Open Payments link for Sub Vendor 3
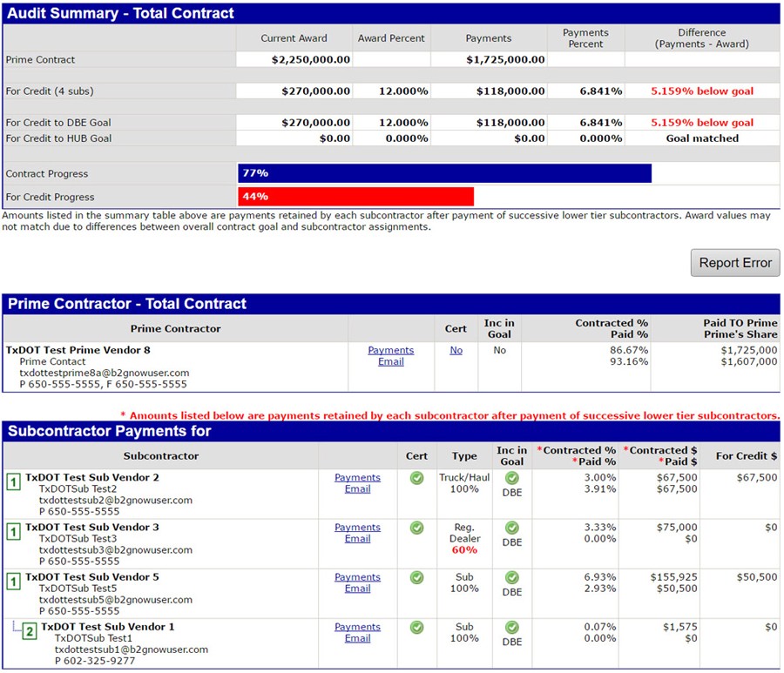784x673 pixels. (x=357, y=528)
